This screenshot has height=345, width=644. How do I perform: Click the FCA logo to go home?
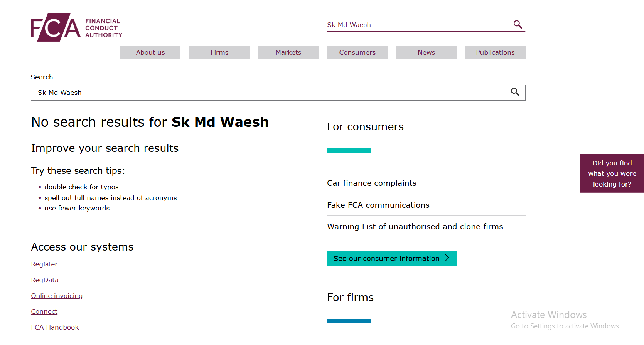[x=76, y=27]
